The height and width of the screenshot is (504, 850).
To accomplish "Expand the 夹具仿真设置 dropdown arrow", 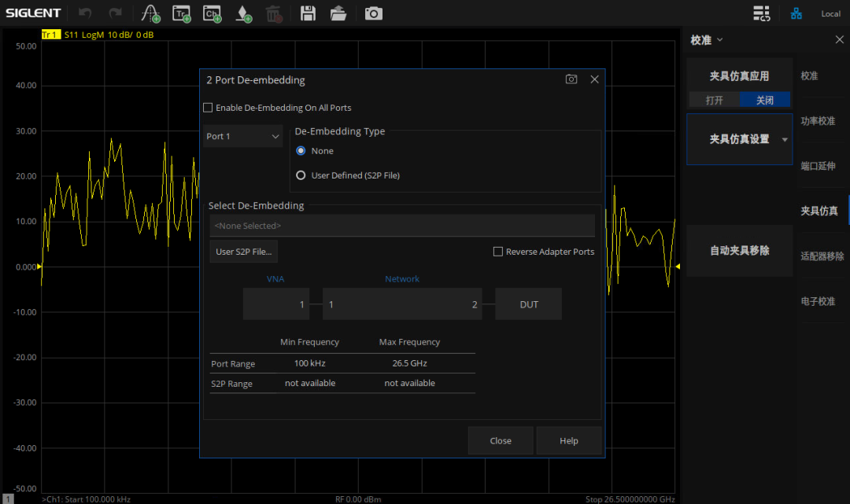I will pos(784,140).
